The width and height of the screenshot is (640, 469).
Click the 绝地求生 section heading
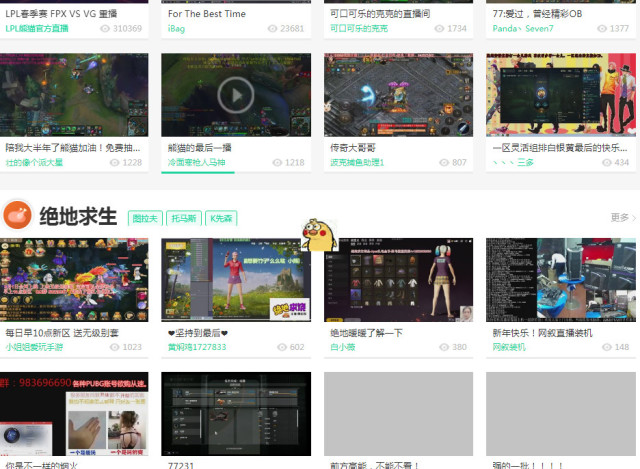[78, 216]
